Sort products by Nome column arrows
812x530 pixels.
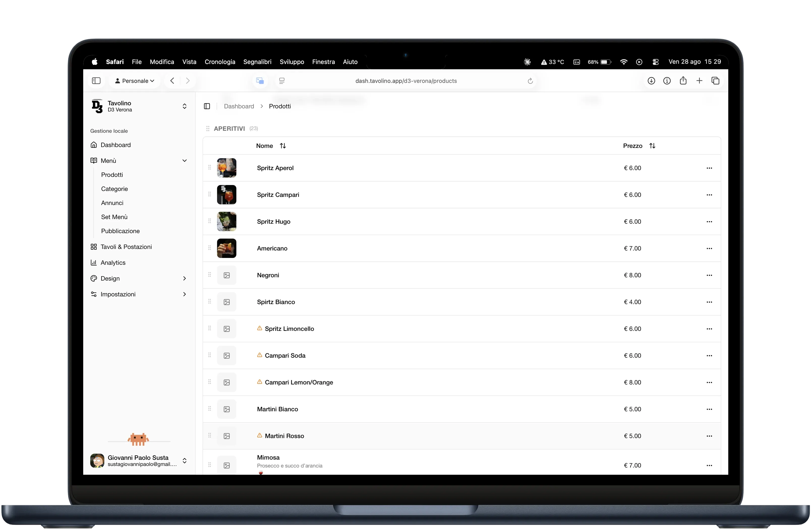coord(282,146)
